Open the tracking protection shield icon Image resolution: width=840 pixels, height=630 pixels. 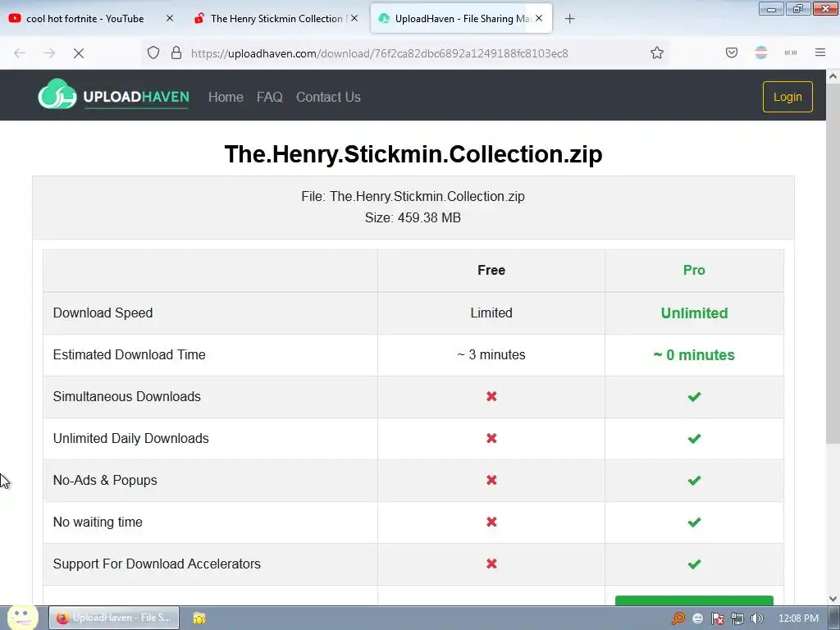(x=153, y=52)
